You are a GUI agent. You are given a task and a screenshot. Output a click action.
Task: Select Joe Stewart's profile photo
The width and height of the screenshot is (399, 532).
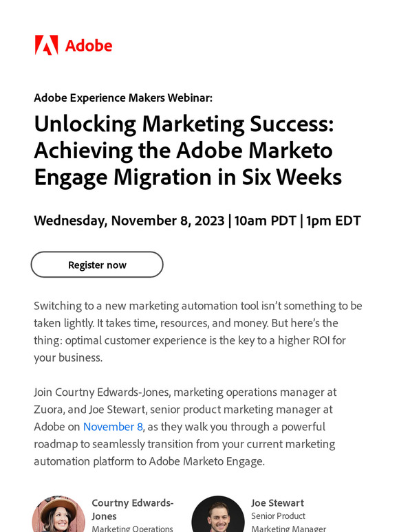pos(218,514)
